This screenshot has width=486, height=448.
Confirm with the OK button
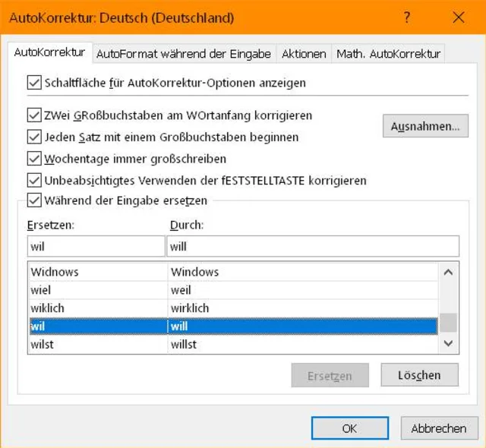(x=349, y=428)
